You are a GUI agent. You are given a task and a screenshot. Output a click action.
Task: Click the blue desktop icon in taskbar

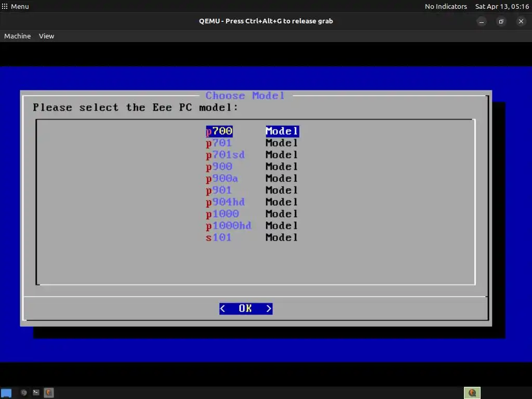point(6,393)
